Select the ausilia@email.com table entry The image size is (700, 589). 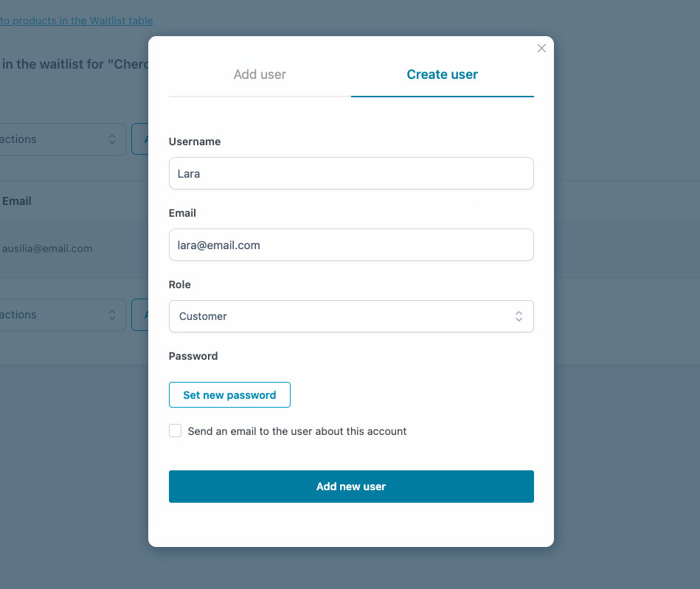[x=47, y=248]
